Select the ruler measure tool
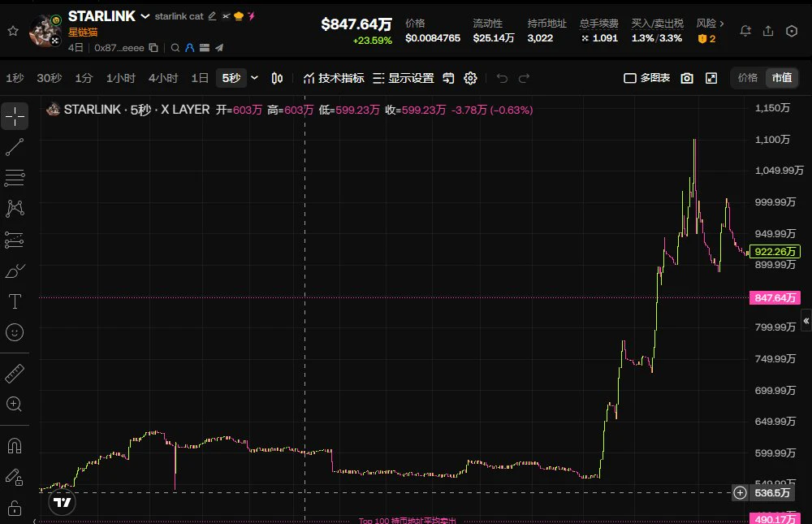This screenshot has height=524, width=812. coord(15,373)
